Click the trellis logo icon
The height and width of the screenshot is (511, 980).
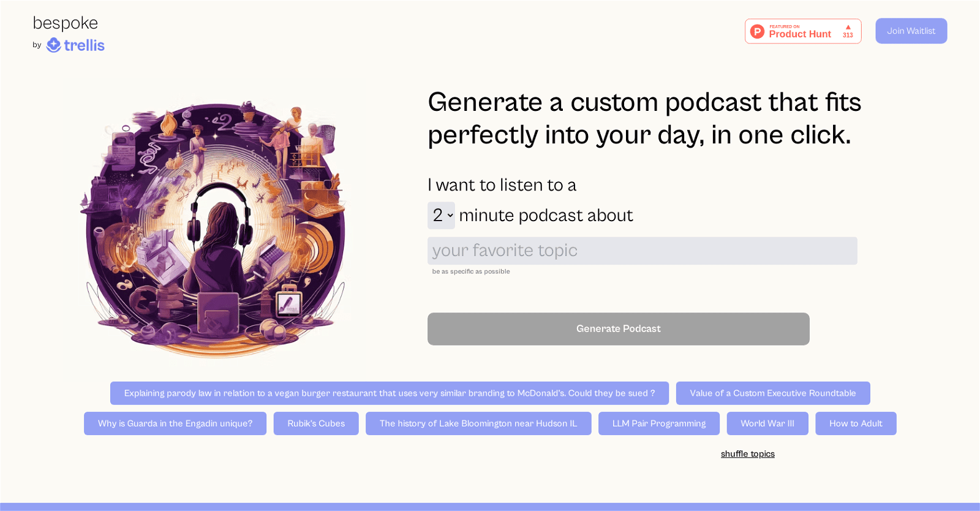[x=53, y=45]
